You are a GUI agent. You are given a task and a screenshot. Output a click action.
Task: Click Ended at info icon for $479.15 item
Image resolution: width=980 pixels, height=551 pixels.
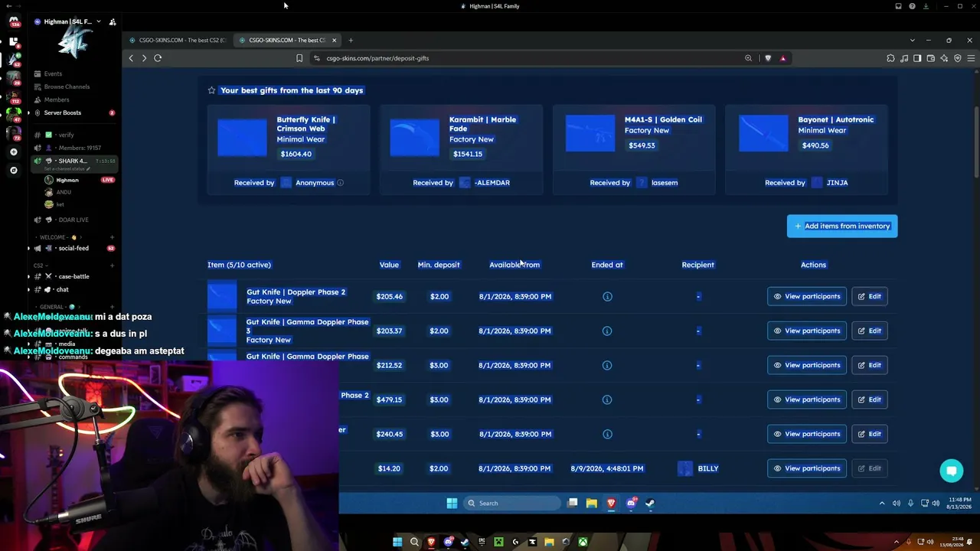(607, 399)
